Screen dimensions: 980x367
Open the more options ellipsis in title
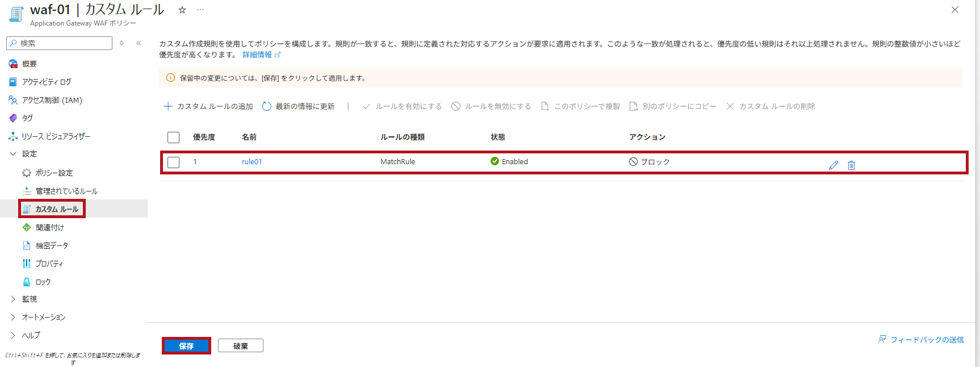(x=200, y=10)
